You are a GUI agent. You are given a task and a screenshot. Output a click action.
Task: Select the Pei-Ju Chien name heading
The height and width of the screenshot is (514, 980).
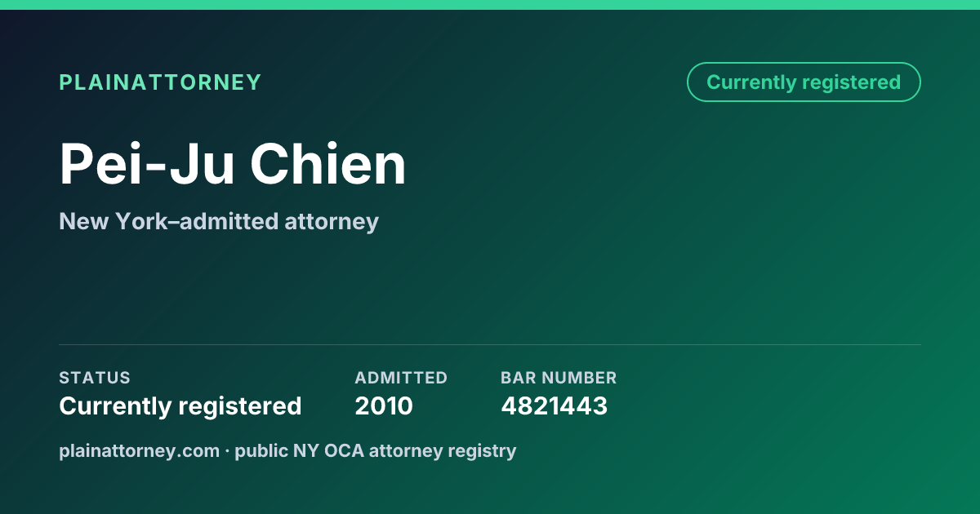click(233, 165)
